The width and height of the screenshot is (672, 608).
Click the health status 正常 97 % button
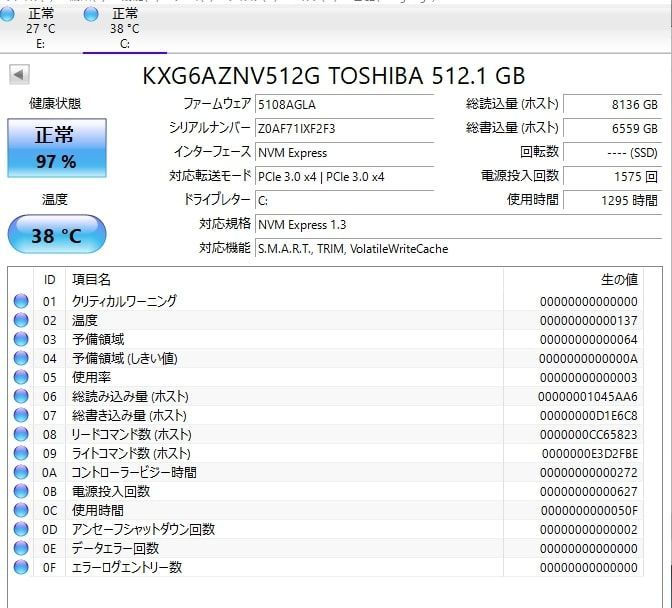click(57, 148)
